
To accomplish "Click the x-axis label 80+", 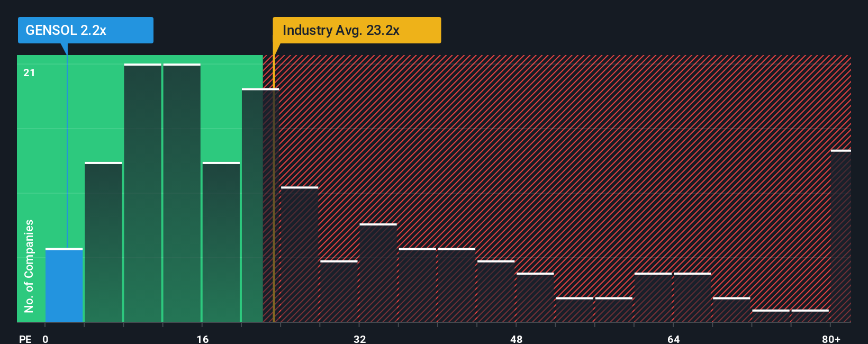I will tap(831, 339).
